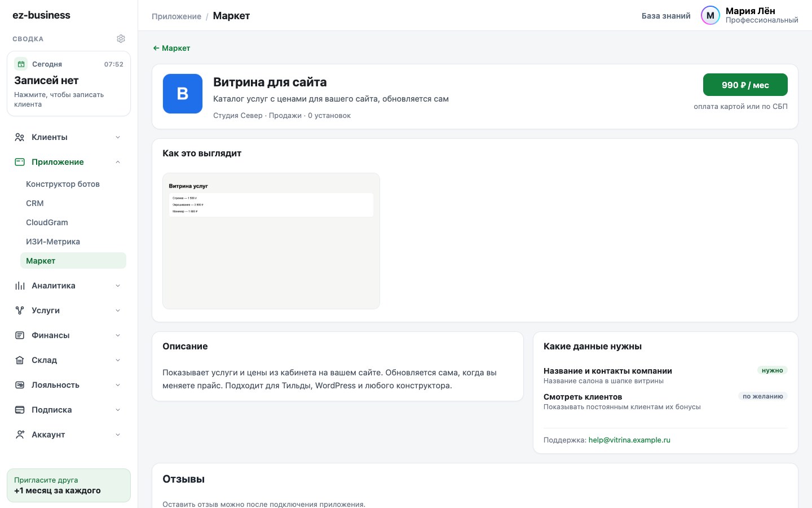Click the Приложение section icon
The height and width of the screenshot is (508, 812).
[20, 162]
